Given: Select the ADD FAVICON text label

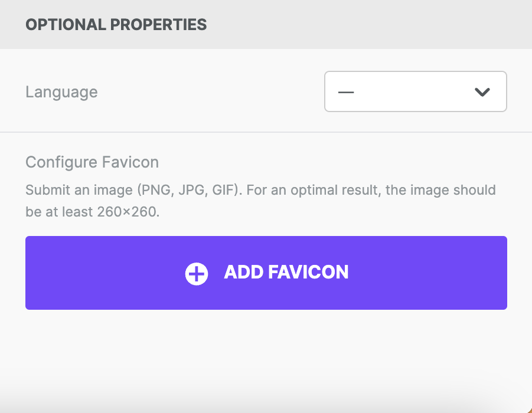Looking at the screenshot, I should pyautogui.click(x=286, y=272).
